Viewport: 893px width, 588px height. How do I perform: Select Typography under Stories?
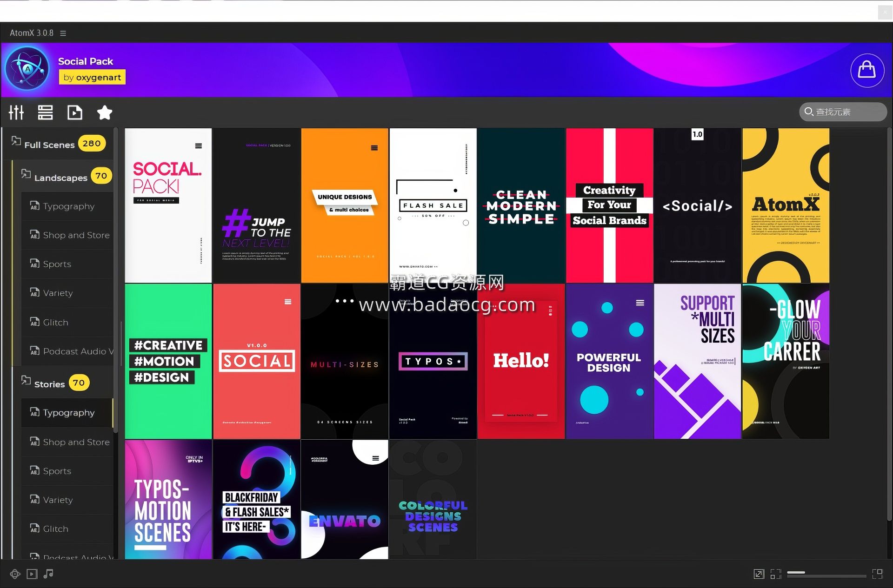click(x=67, y=413)
